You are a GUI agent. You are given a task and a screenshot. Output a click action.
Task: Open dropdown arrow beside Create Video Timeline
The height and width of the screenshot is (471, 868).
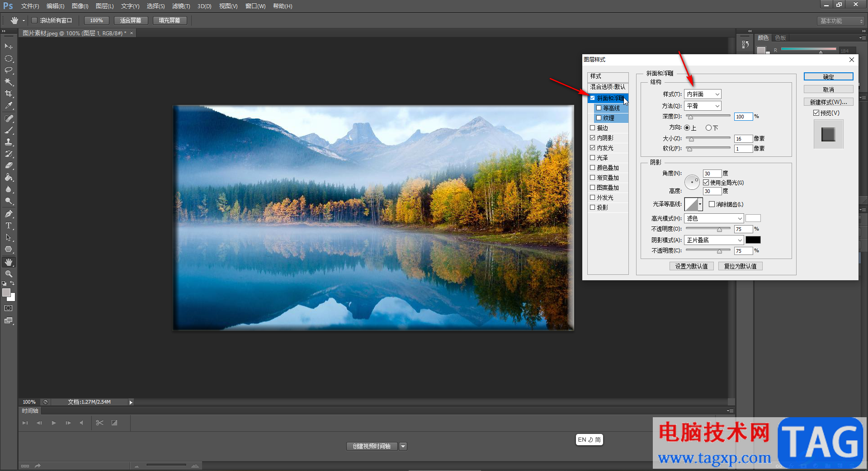click(x=403, y=446)
